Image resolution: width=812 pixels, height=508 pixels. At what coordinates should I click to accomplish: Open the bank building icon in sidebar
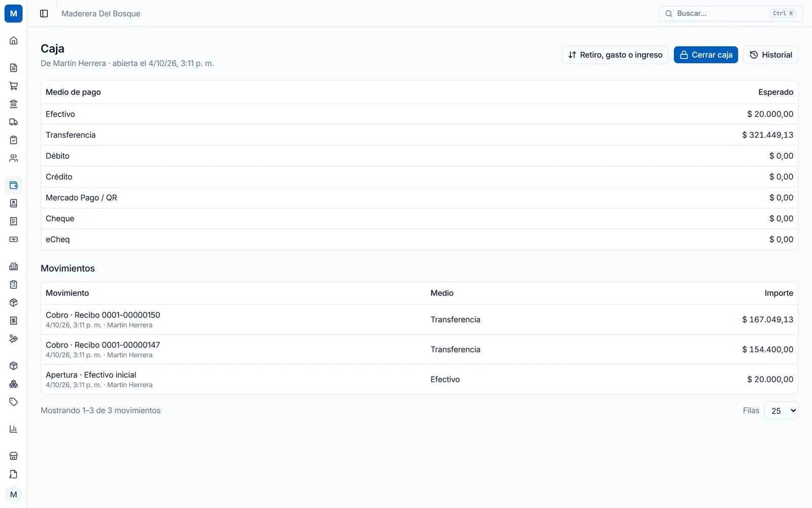14,104
